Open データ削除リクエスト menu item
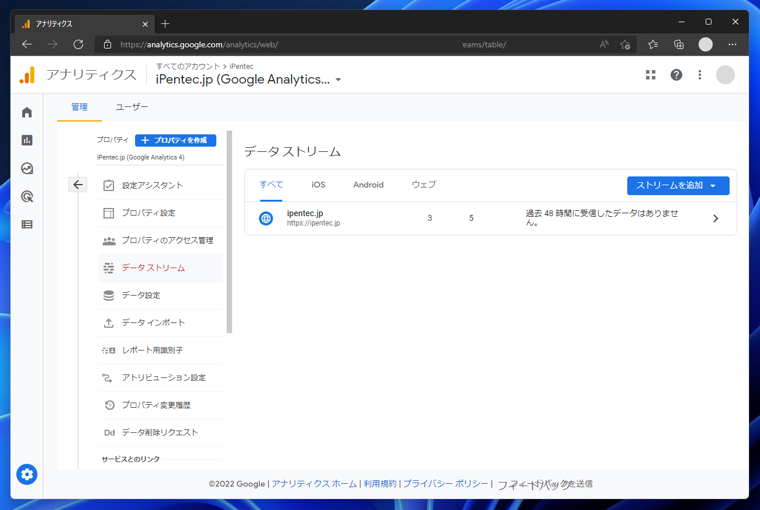The width and height of the screenshot is (760, 510). [161, 432]
